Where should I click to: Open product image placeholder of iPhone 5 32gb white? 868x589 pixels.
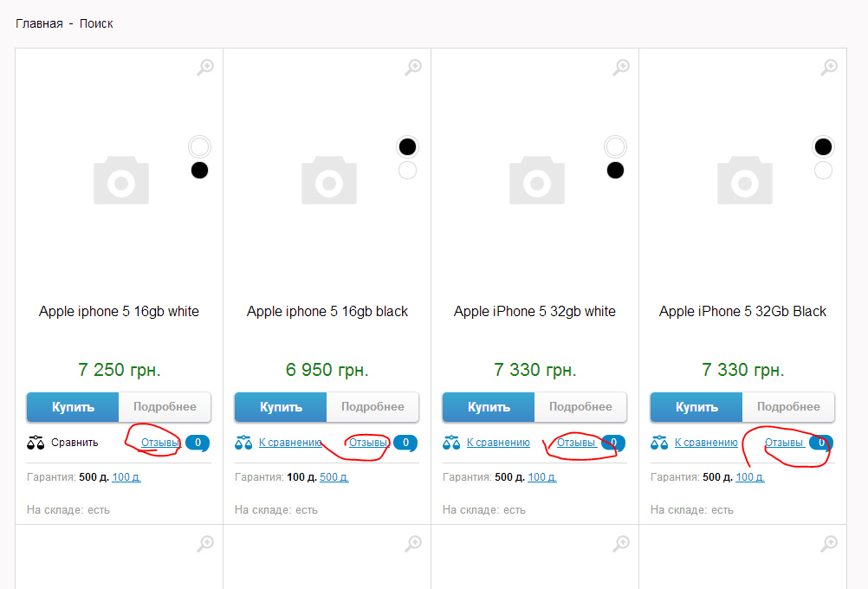[x=537, y=180]
